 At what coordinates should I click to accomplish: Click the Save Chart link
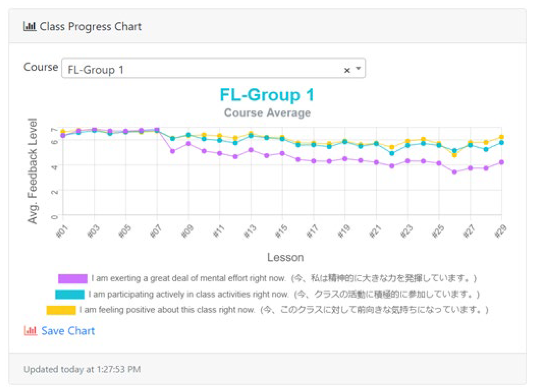pos(68,331)
